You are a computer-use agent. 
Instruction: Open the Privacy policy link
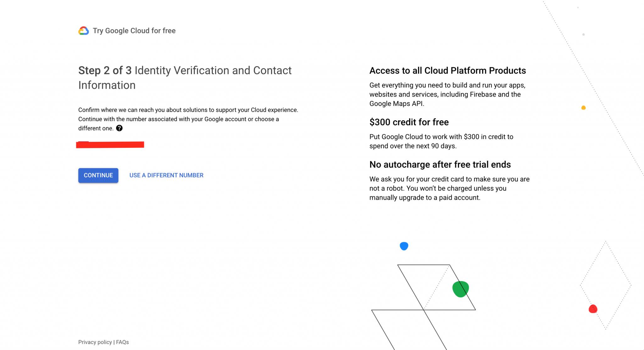coord(95,342)
